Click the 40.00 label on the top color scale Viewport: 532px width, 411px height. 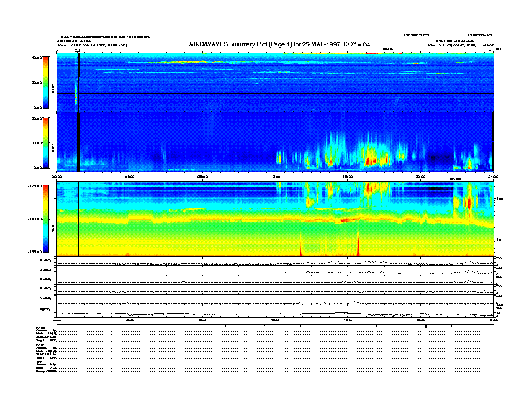coord(36,58)
